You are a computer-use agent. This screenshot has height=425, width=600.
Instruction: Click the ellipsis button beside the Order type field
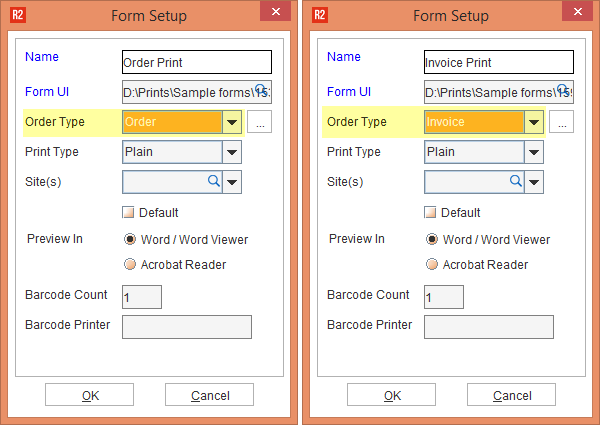click(259, 123)
